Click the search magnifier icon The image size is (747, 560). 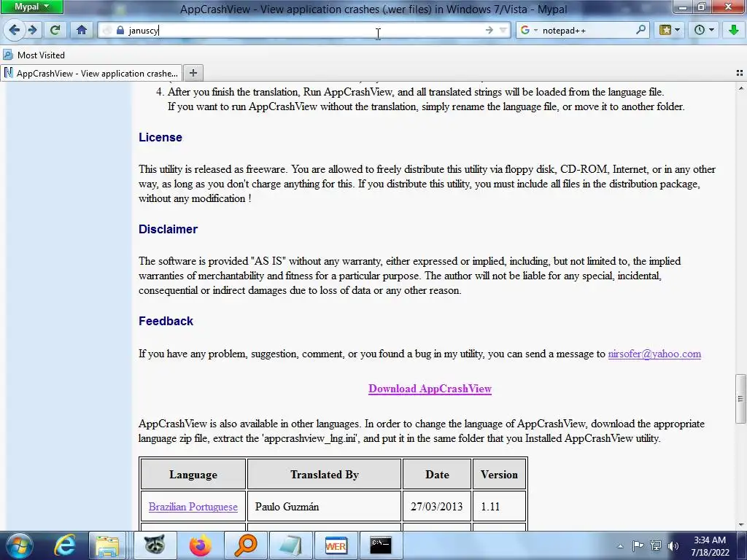pyautogui.click(x=640, y=30)
